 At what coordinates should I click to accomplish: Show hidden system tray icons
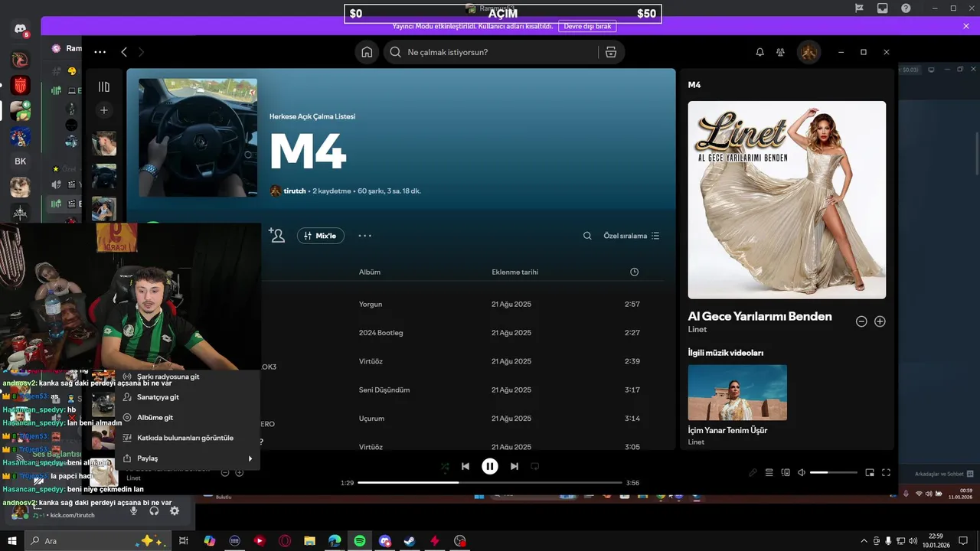(864, 541)
